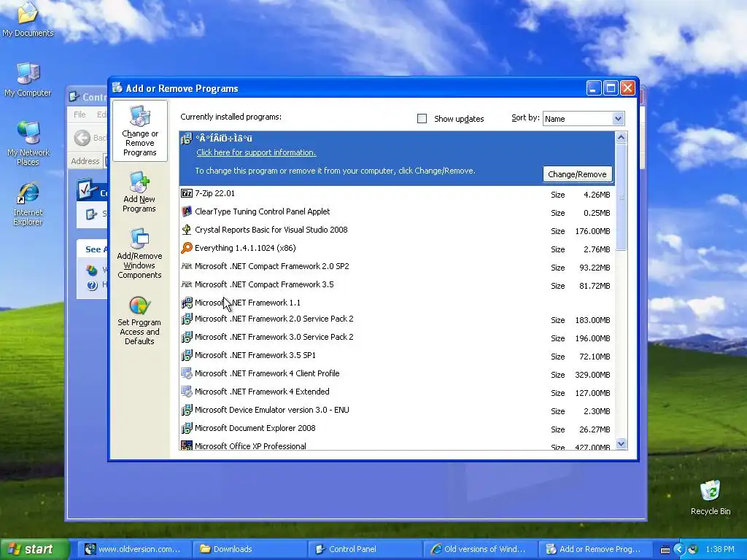This screenshot has width=747, height=560.
Task: Switch to Old versions of Wind... taskbar item
Action: click(480, 549)
